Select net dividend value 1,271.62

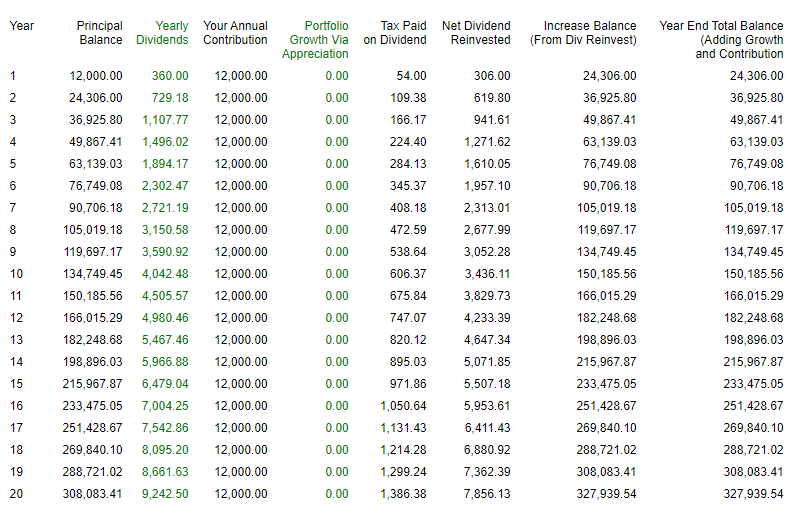coord(487,142)
